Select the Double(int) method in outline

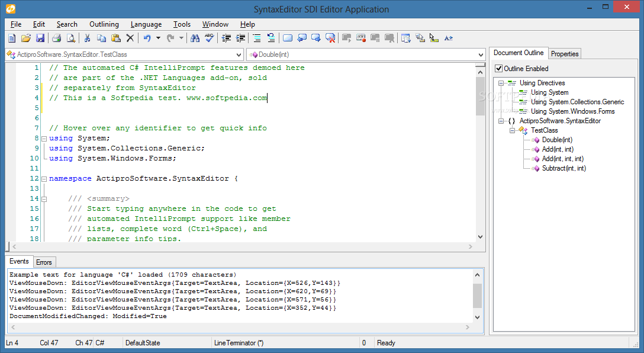(x=557, y=140)
